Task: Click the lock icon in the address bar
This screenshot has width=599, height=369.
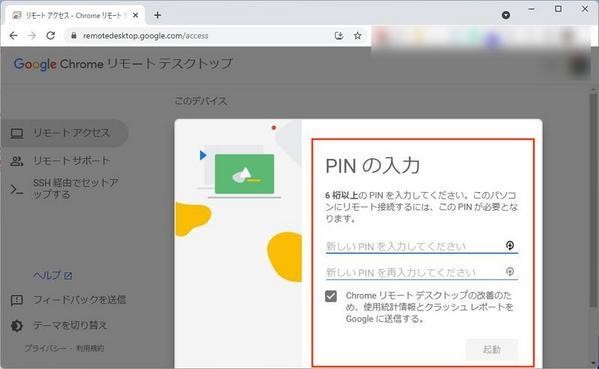Action: (x=74, y=36)
